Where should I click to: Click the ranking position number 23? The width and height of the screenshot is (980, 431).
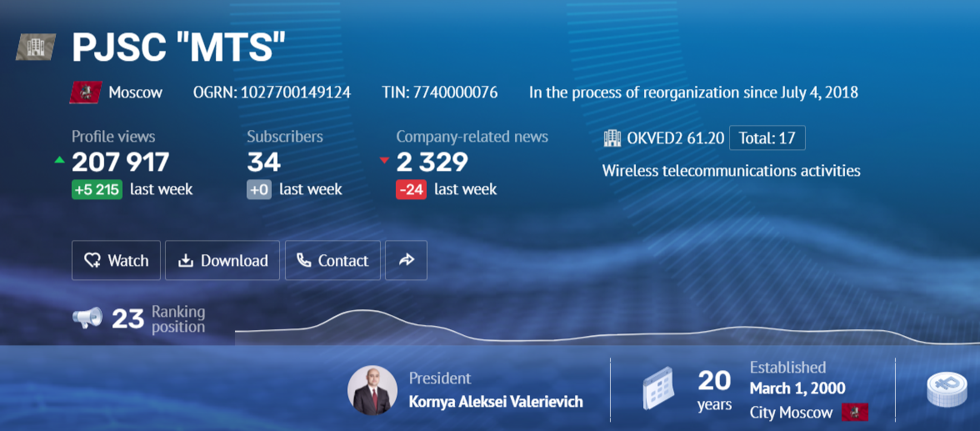coord(128,319)
